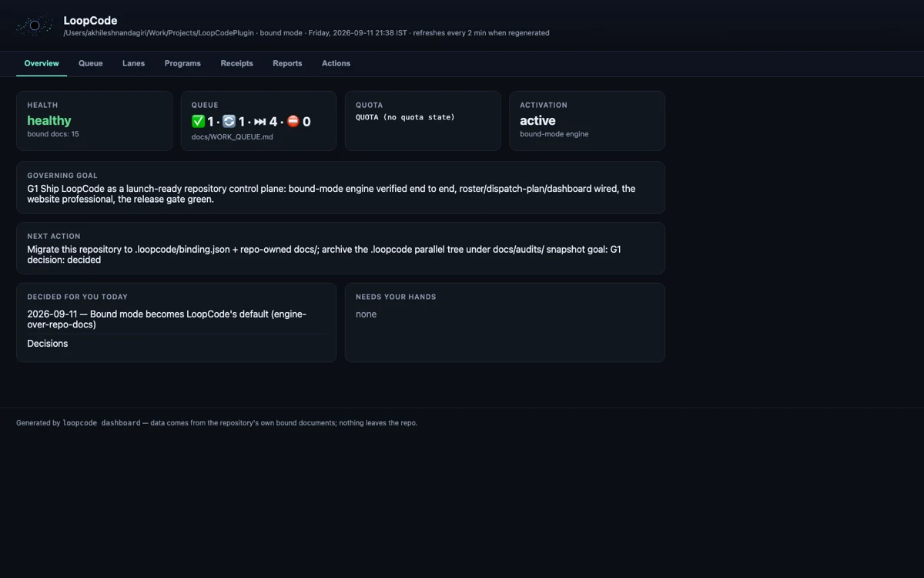The height and width of the screenshot is (578, 924).
Task: Click 'QUOTA (no quota state)' text
Action: pos(405,117)
